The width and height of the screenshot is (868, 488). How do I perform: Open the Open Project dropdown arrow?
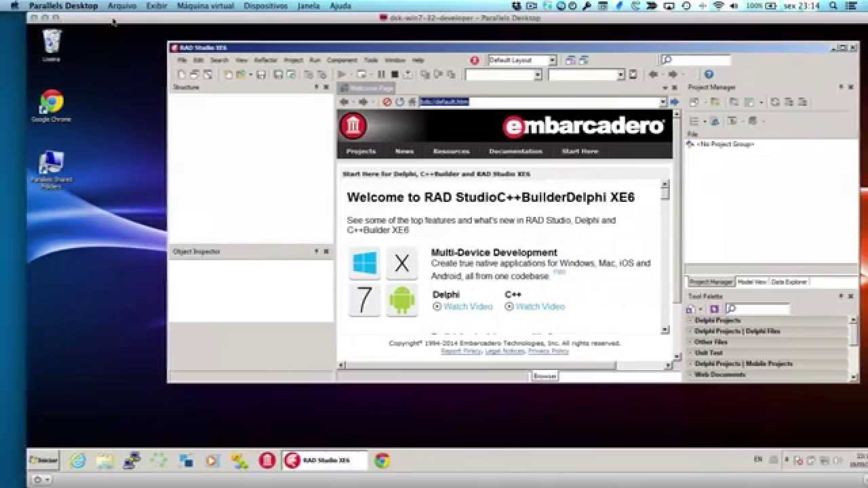coord(250,75)
